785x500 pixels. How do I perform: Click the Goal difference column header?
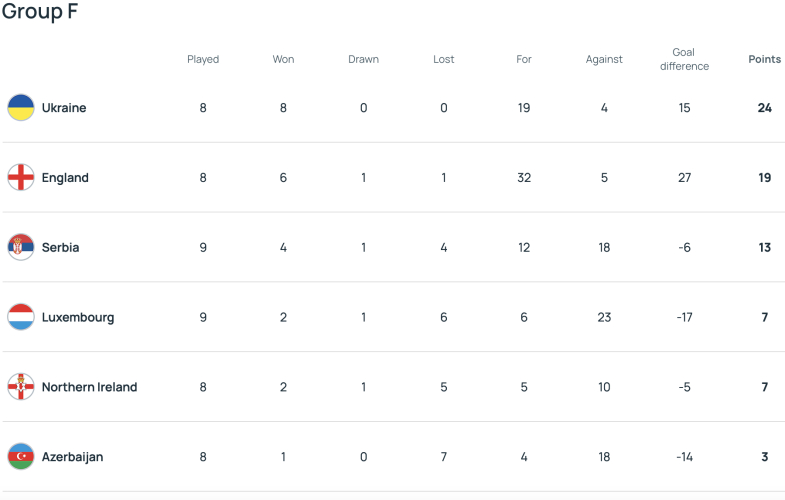pyautogui.click(x=684, y=59)
